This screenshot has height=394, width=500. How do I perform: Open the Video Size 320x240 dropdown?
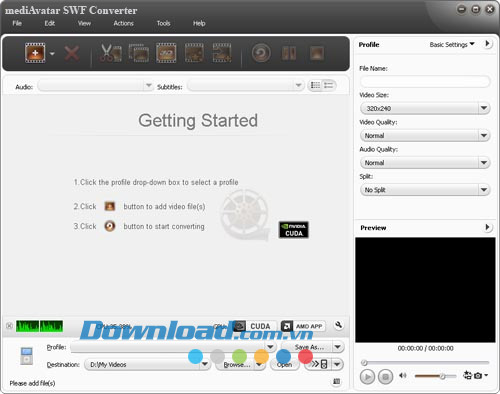425,108
